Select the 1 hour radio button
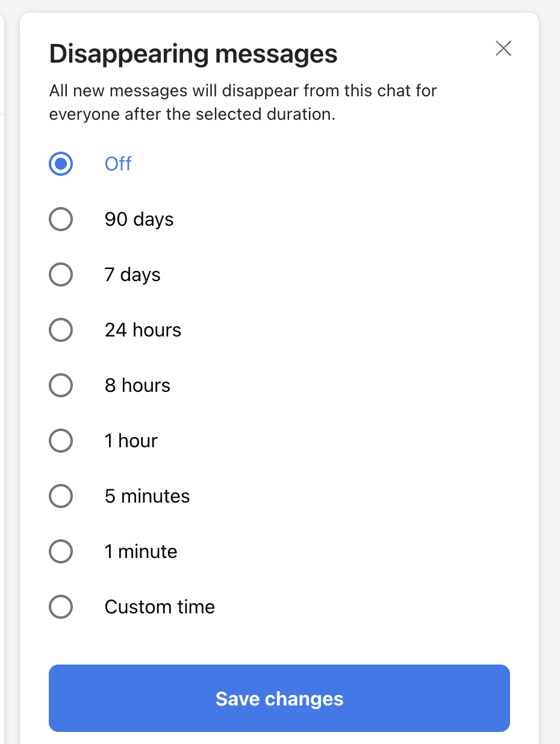Image resolution: width=560 pixels, height=744 pixels. pos(61,441)
